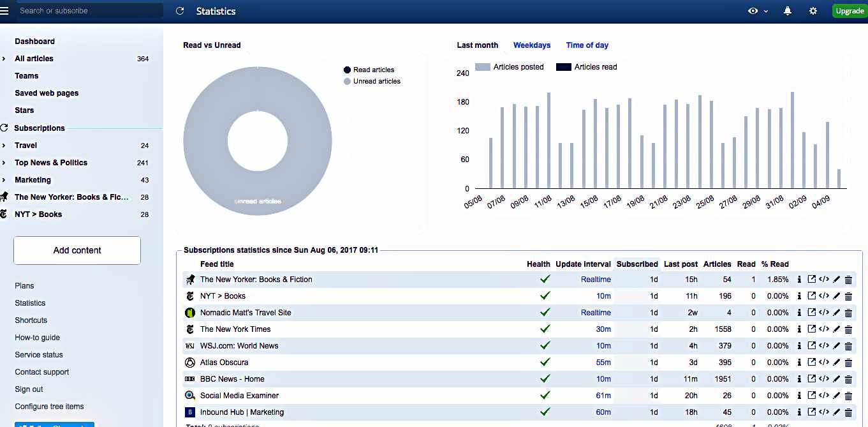The image size is (868, 427).
Task: Expand the Travel folder
Action: (4, 146)
